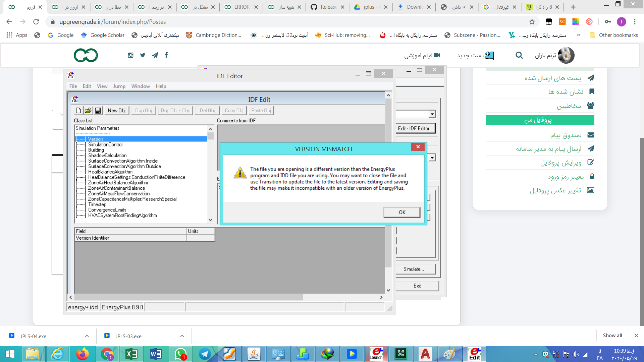Open Telegram from the taskbar
This screenshot has height=362, width=644.
(205, 354)
